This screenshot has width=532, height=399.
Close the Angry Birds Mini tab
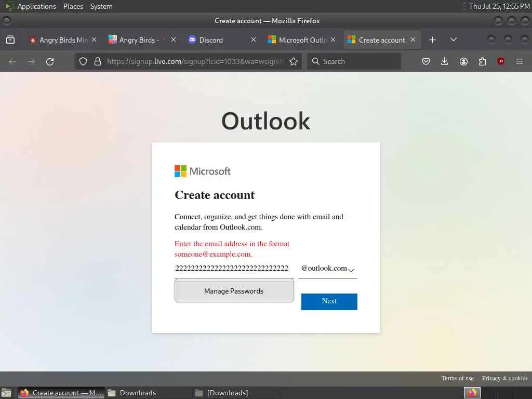click(x=94, y=39)
